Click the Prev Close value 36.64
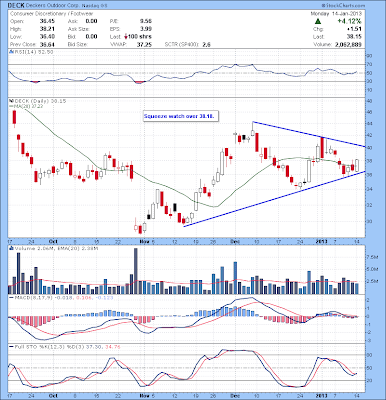Image resolution: width=386 pixels, height=400 pixels. tap(47, 44)
